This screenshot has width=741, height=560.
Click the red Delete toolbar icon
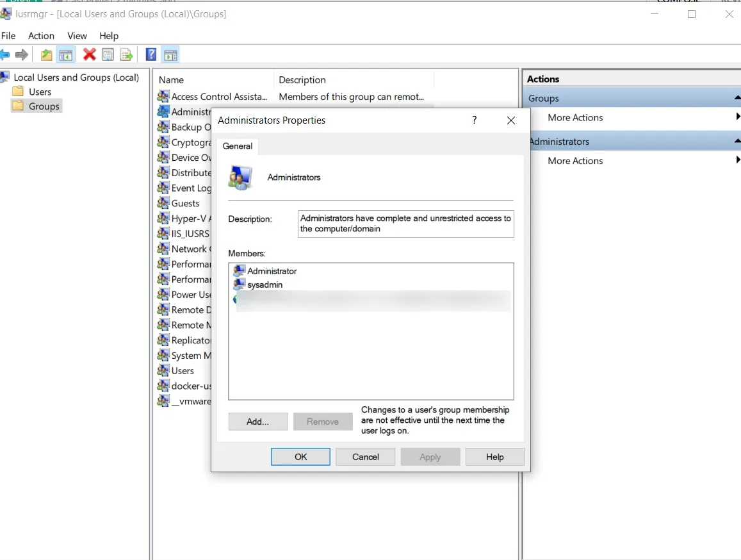(89, 55)
